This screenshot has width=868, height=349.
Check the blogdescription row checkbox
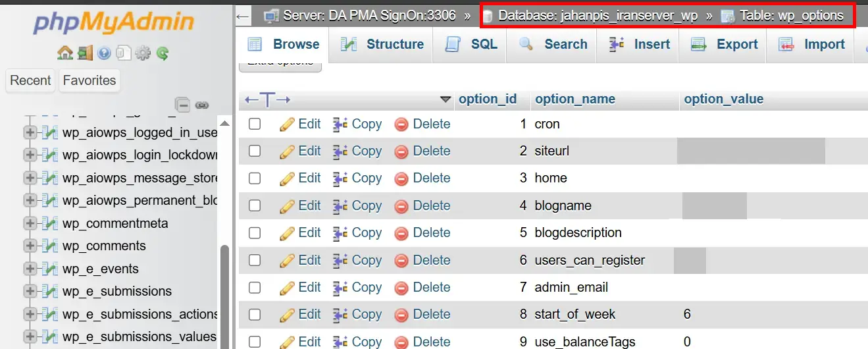[x=255, y=233]
